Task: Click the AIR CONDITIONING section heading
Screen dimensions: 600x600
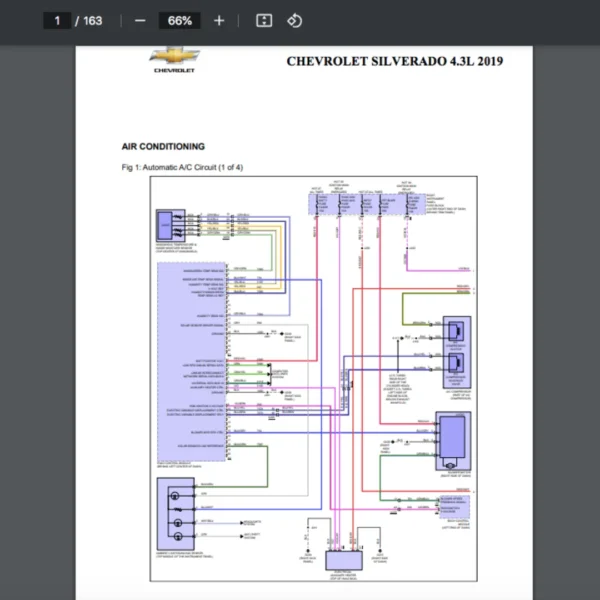Action: 163,146
